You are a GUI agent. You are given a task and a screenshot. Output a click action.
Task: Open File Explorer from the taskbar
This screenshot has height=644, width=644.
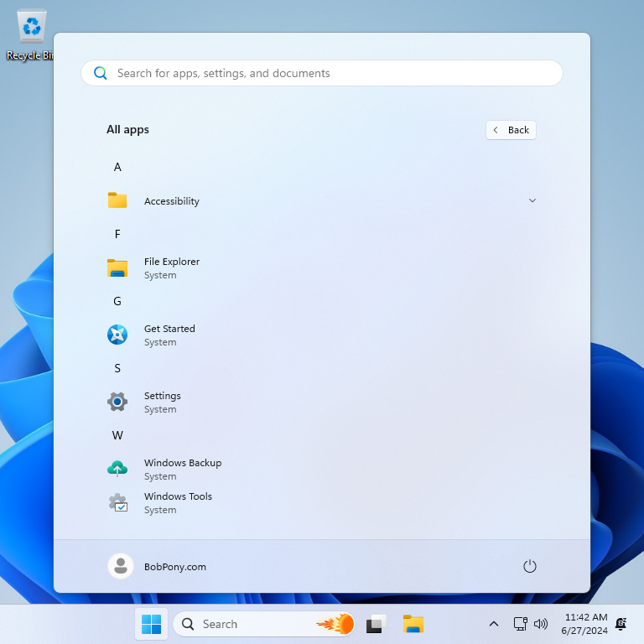tap(413, 624)
